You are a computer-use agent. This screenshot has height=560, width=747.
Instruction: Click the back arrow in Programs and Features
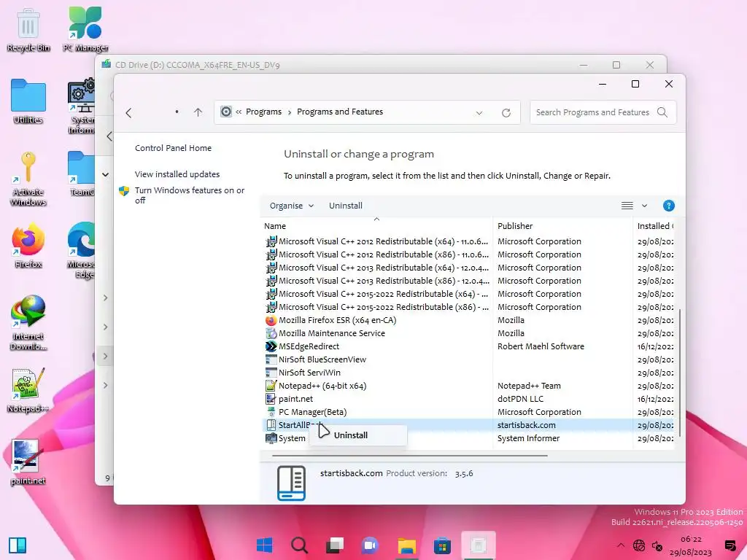click(128, 113)
